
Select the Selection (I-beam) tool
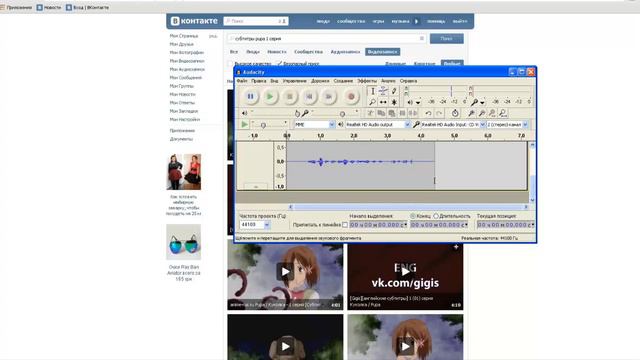[372, 91]
